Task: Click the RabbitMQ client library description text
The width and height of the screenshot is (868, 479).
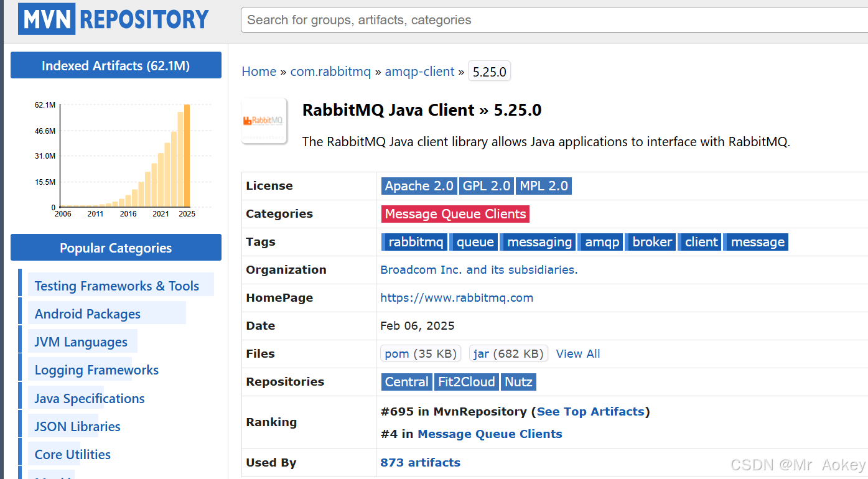Action: [x=546, y=142]
